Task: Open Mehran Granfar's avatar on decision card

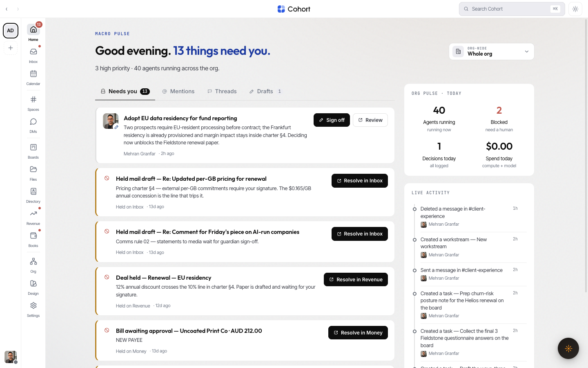Action: pos(111,121)
